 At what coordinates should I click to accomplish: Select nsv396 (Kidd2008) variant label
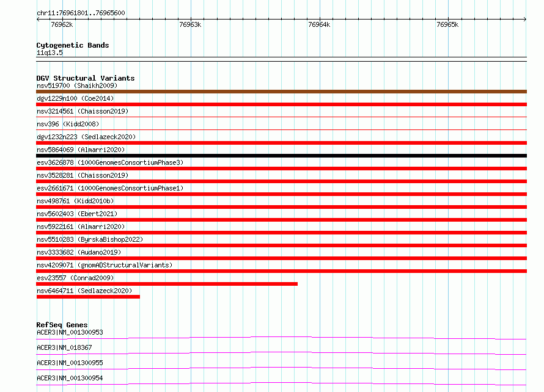pyautogui.click(x=68, y=124)
